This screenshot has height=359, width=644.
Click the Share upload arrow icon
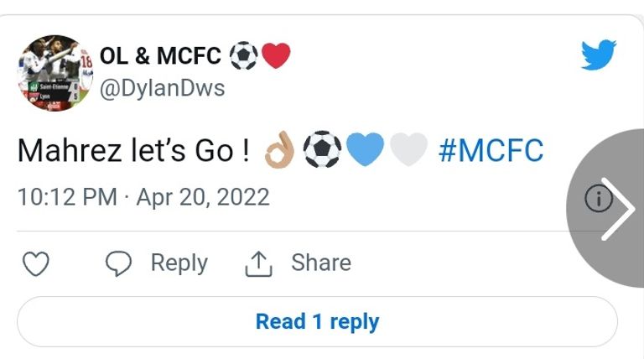258,264
